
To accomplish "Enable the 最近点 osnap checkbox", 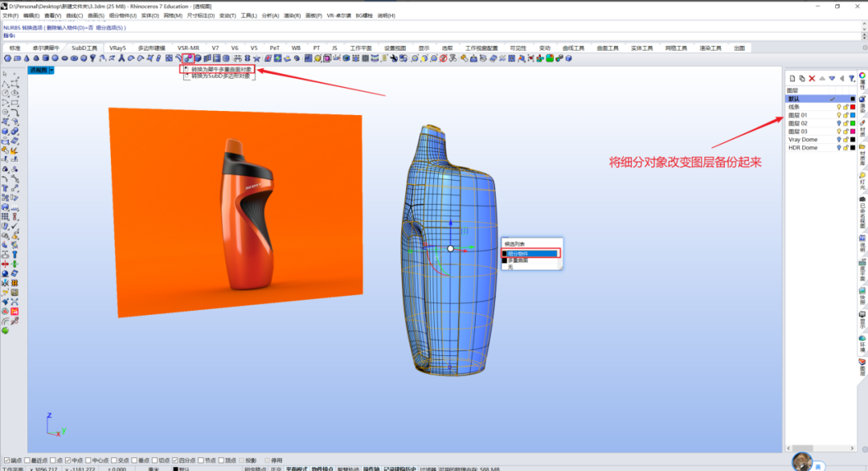I will (x=27, y=461).
